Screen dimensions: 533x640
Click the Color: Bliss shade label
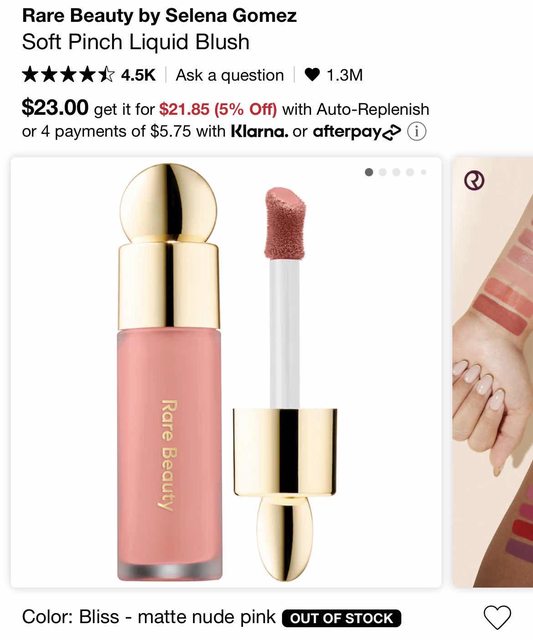[x=149, y=617]
